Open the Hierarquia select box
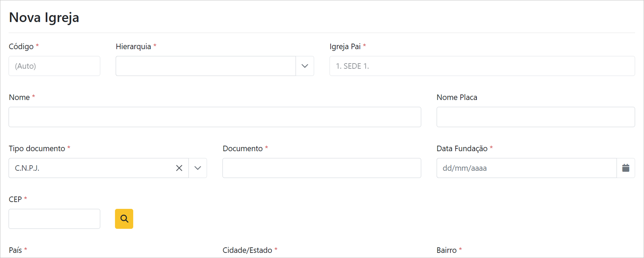The image size is (644, 258). 206,66
